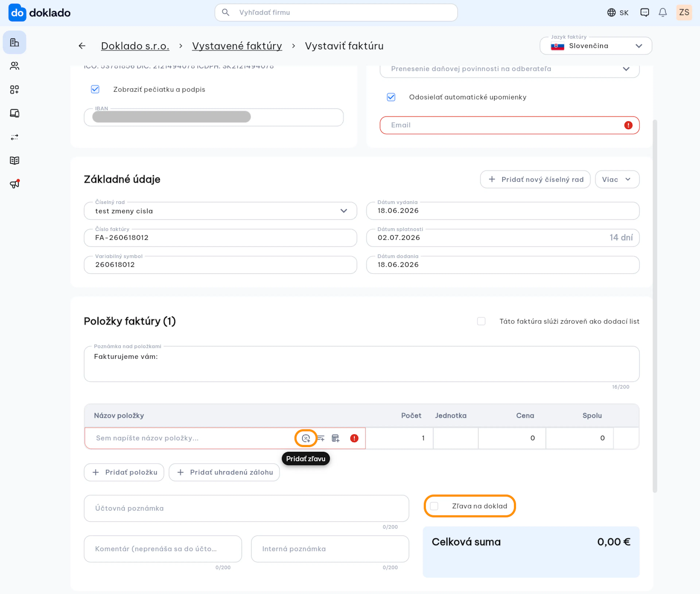Open the chat messages icon
The width and height of the screenshot is (700, 594).
[644, 12]
